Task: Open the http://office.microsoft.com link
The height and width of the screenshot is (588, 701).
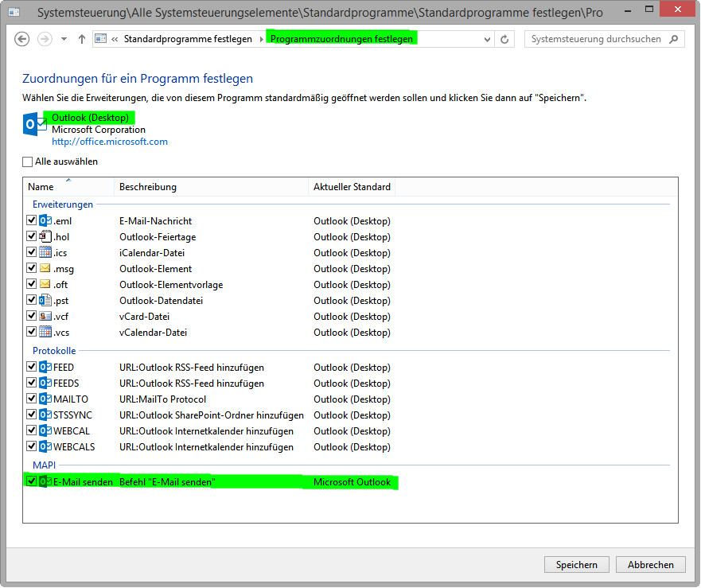Action: 110,142
